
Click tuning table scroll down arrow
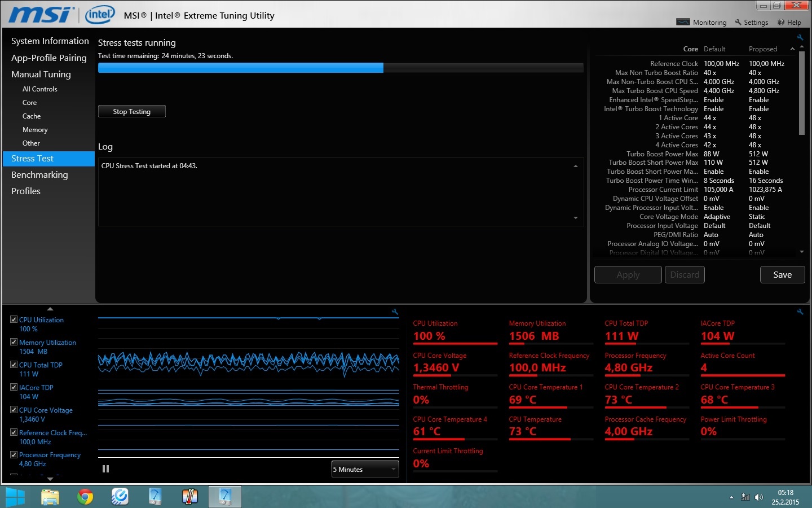(x=802, y=252)
